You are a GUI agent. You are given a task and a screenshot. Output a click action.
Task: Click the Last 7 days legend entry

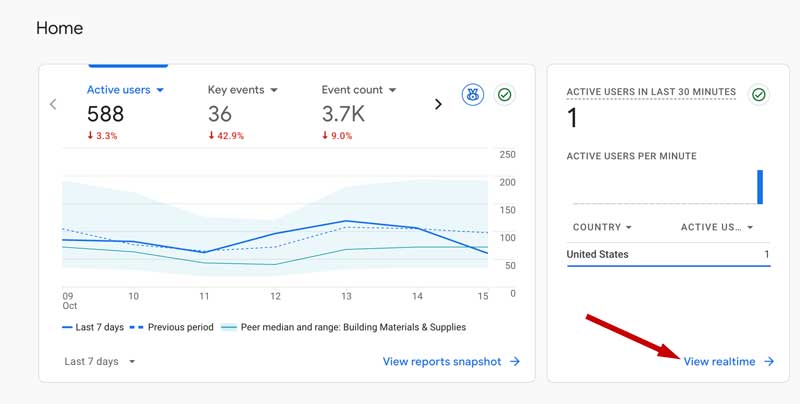[93, 327]
